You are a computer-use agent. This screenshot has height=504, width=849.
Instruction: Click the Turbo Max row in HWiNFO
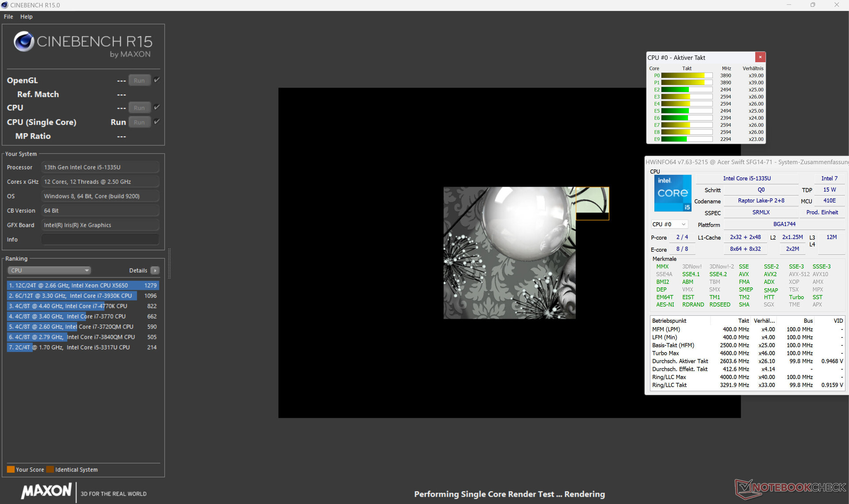[x=747, y=353]
